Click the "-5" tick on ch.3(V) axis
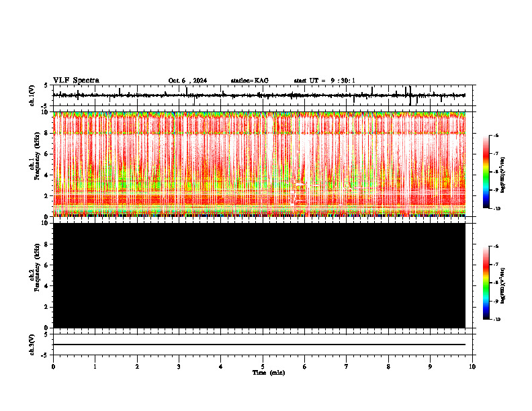Image resolution: width=532 pixels, height=411 pixels. pos(45,355)
